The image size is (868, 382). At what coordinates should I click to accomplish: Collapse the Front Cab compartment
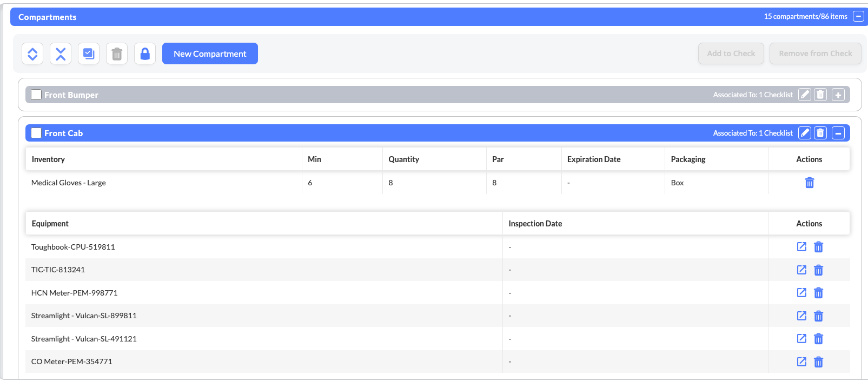(838, 133)
